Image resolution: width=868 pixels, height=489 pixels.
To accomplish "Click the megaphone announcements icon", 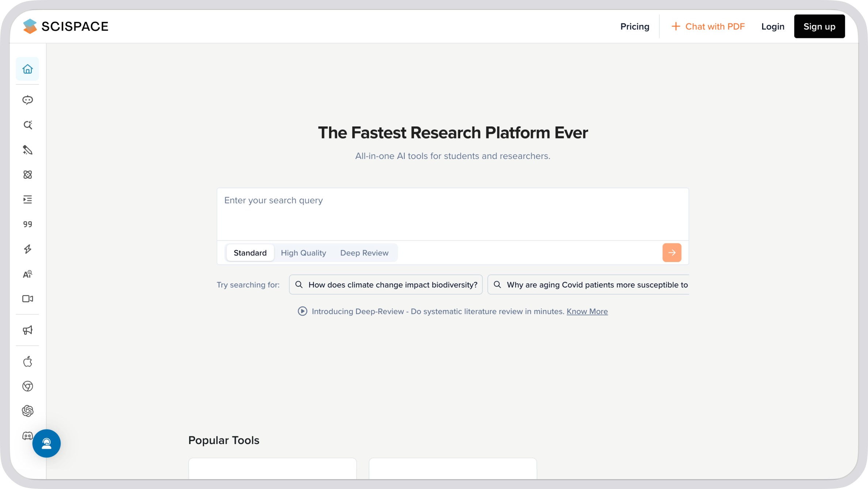I will [x=27, y=330].
